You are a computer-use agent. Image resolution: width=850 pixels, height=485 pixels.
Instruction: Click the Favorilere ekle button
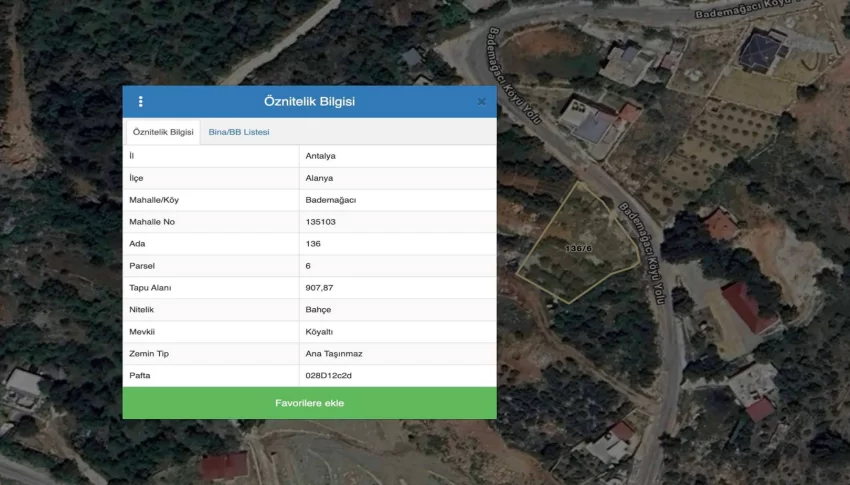click(x=310, y=403)
